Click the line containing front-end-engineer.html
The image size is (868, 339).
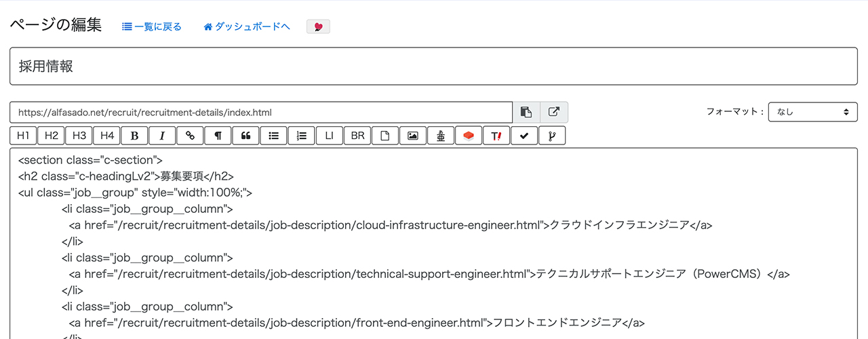[x=357, y=323]
